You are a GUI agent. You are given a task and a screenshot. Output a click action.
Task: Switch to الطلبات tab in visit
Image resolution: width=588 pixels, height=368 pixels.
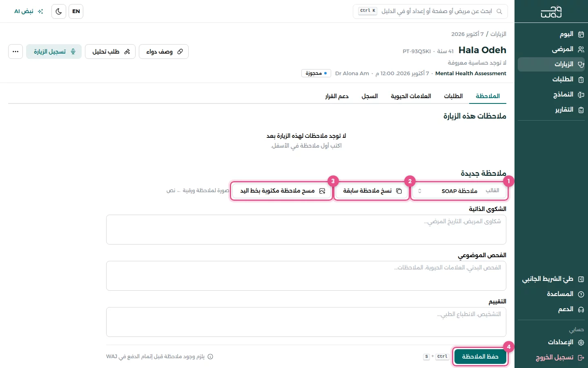click(x=453, y=96)
